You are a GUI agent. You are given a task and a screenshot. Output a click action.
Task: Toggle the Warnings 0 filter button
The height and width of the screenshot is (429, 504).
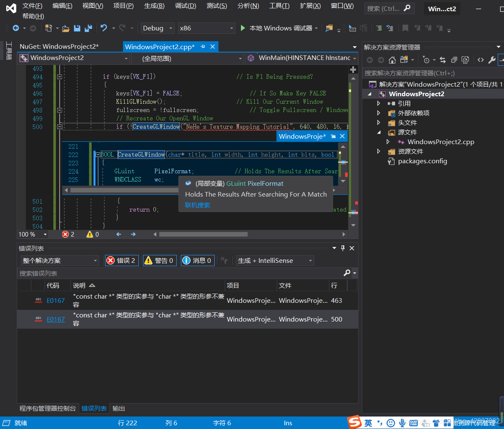(160, 261)
